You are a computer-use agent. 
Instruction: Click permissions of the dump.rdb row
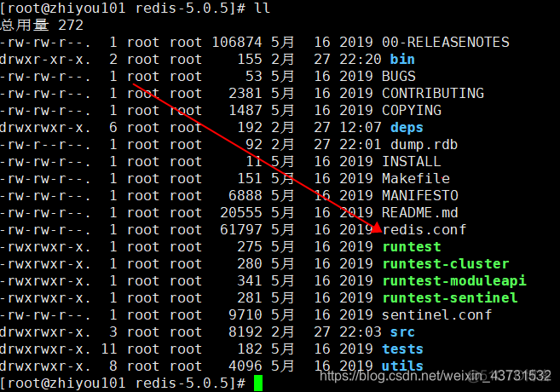(x=45, y=144)
